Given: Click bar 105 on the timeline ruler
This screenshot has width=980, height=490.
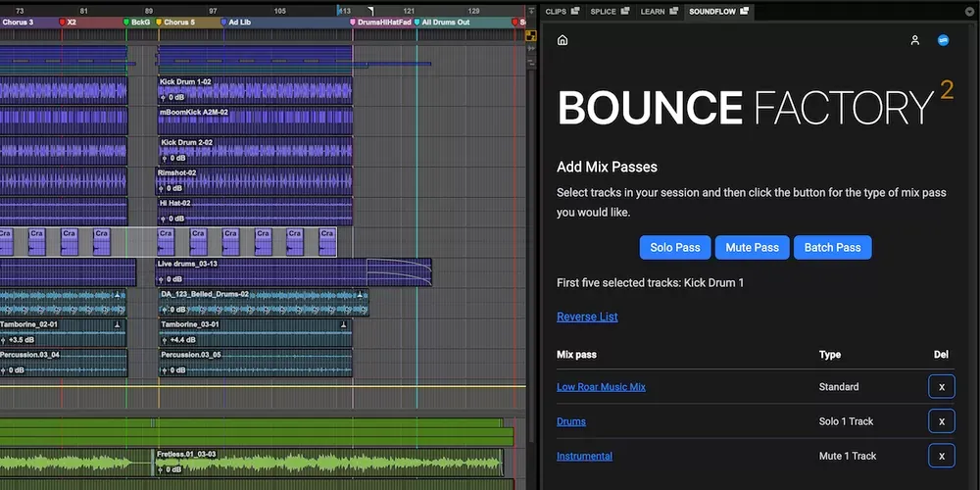Looking at the screenshot, I should [x=280, y=11].
